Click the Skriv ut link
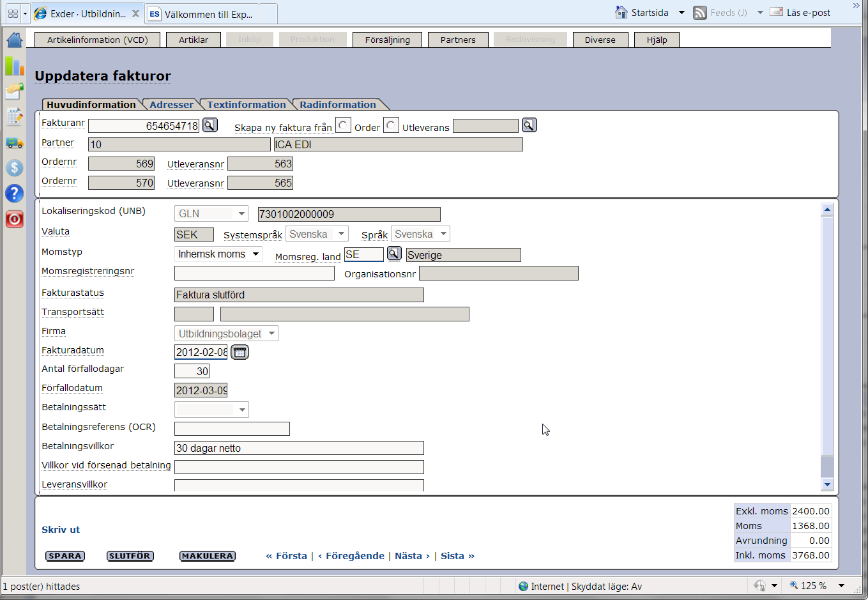 [61, 530]
